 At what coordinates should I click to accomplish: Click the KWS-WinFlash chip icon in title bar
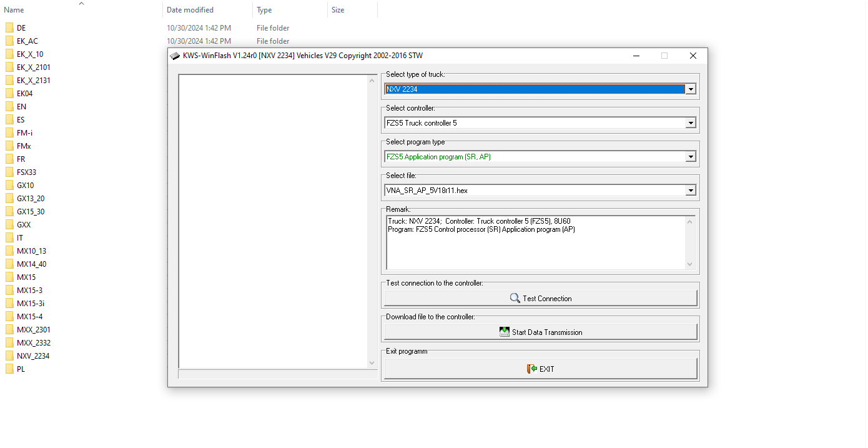[175, 56]
